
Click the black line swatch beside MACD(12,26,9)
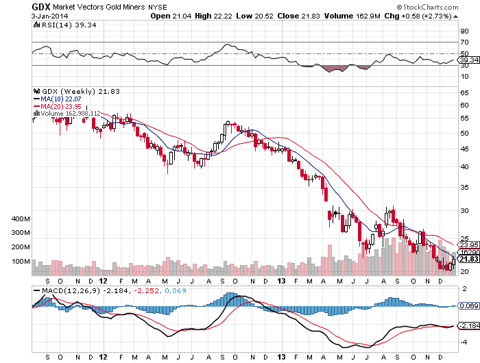[x=36, y=291]
